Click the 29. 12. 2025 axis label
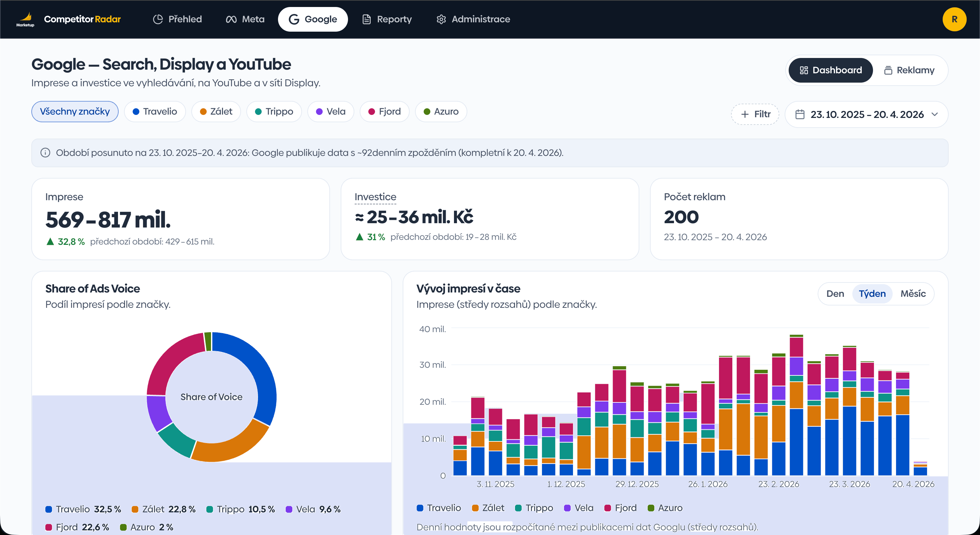 [x=637, y=484]
